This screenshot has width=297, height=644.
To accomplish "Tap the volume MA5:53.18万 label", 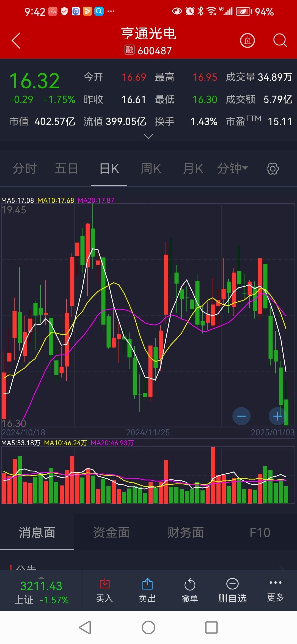I will 21,443.
